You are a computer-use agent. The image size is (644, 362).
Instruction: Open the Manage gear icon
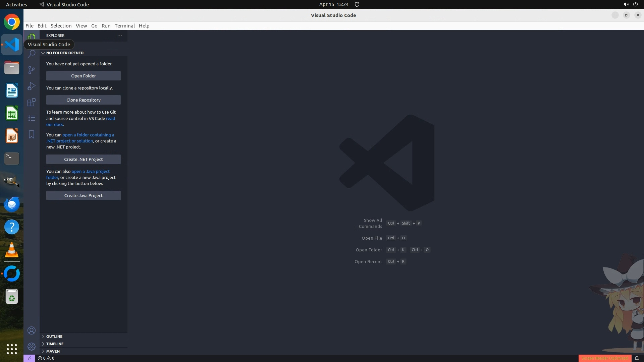click(32, 346)
